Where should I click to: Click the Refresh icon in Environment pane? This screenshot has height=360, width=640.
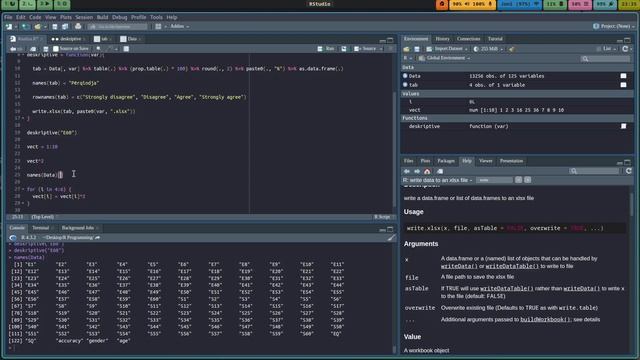point(625,49)
